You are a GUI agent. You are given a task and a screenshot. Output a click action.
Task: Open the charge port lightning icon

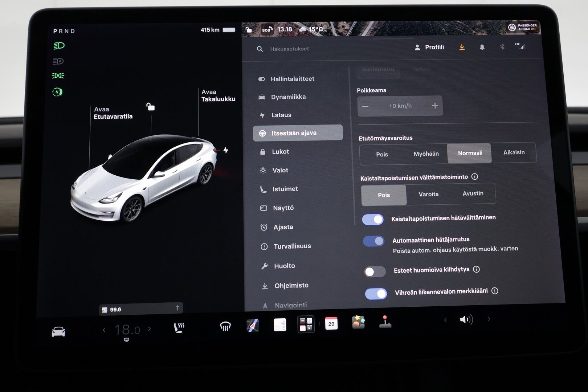click(x=226, y=150)
